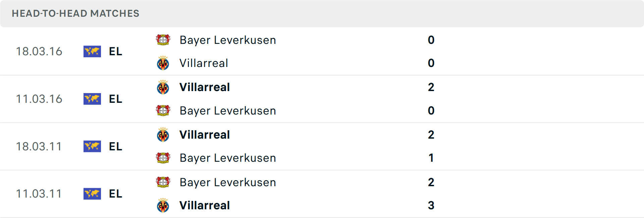
Task: Click the EL flag icon beside 11.03.16
Action: tap(92, 99)
